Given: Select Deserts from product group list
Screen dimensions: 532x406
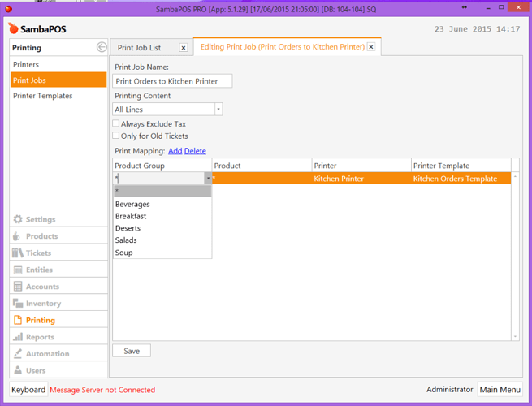Looking at the screenshot, I should click(x=162, y=228).
